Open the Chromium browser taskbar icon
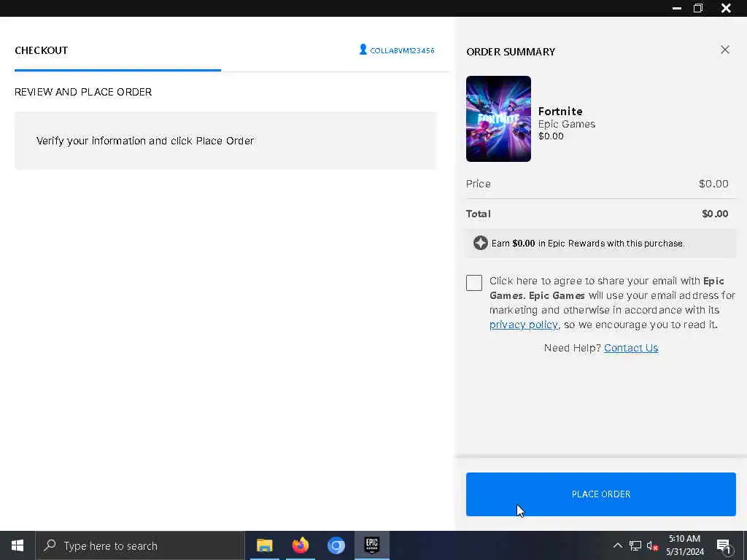Viewport: 747px width, 560px height. click(x=336, y=545)
